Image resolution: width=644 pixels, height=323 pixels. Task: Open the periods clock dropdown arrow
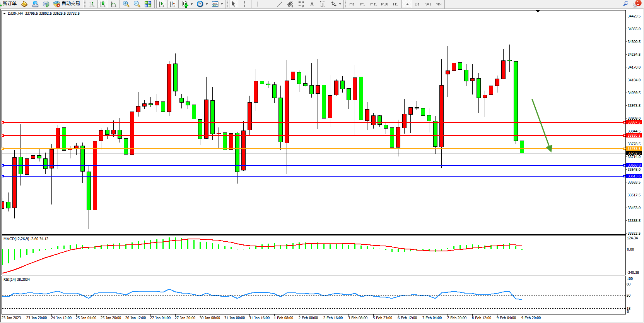(x=207, y=4)
